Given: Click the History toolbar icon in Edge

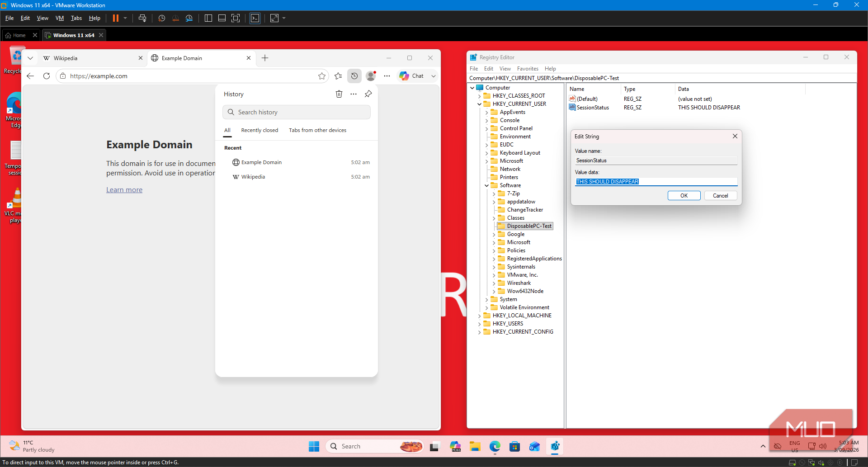Looking at the screenshot, I should click(354, 76).
